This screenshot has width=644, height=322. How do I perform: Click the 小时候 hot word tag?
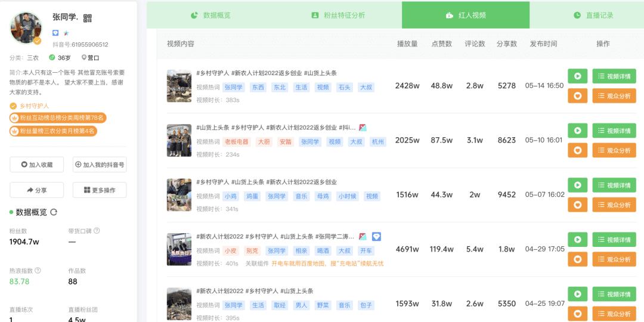pyautogui.click(x=346, y=196)
